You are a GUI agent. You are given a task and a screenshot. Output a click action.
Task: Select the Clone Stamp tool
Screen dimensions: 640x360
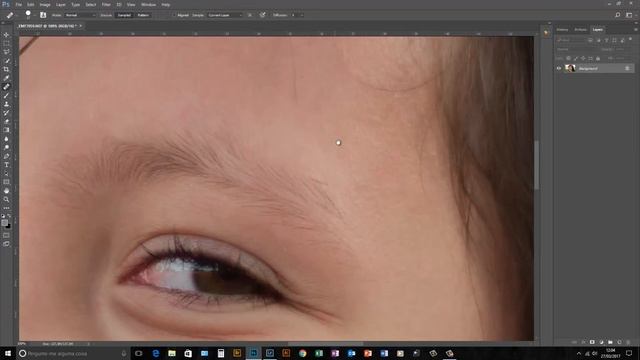pos(6,104)
